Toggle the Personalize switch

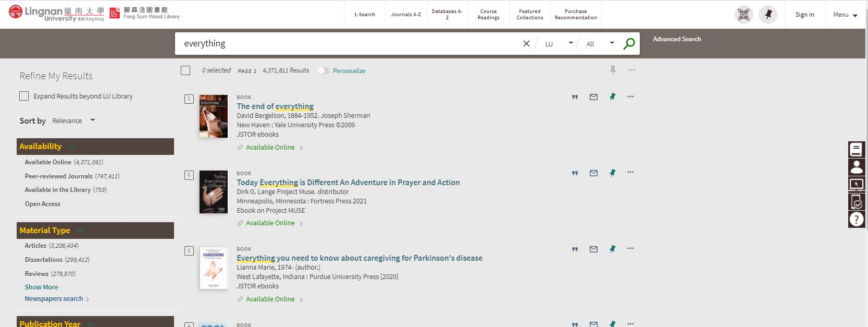(x=324, y=71)
